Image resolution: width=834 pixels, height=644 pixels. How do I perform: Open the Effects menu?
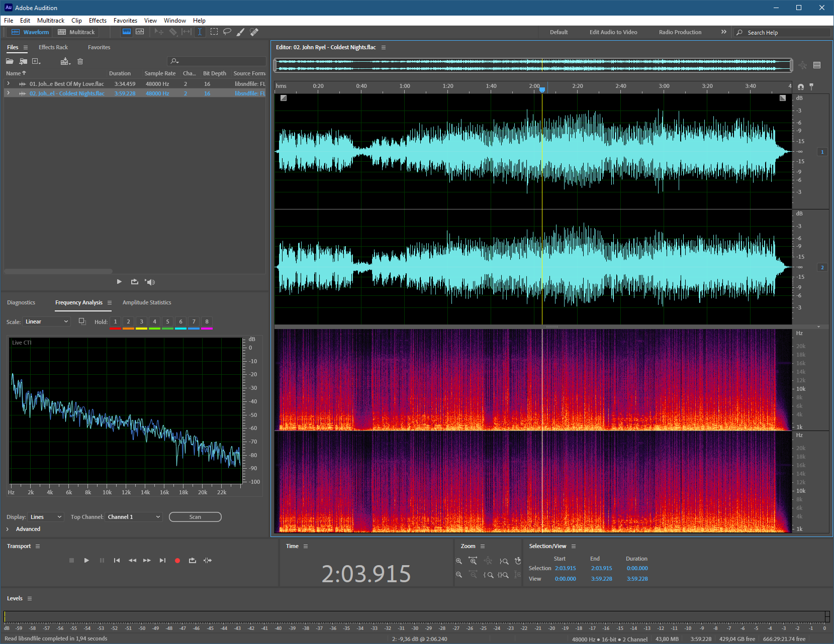pos(98,21)
